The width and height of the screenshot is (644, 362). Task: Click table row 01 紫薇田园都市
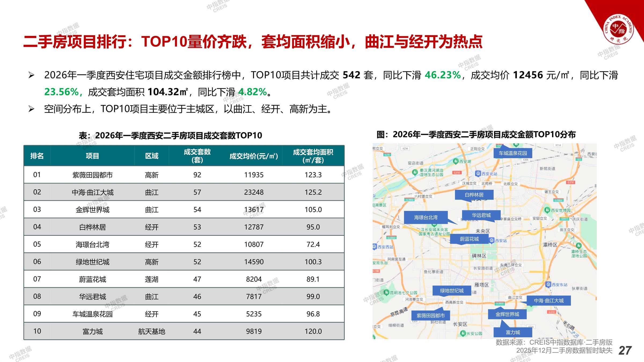click(93, 175)
